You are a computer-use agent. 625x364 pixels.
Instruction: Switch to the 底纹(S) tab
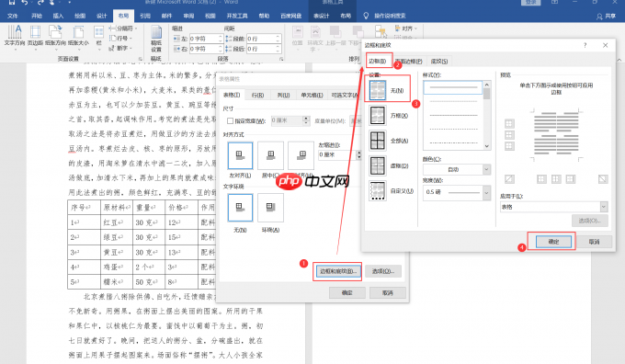pos(439,61)
